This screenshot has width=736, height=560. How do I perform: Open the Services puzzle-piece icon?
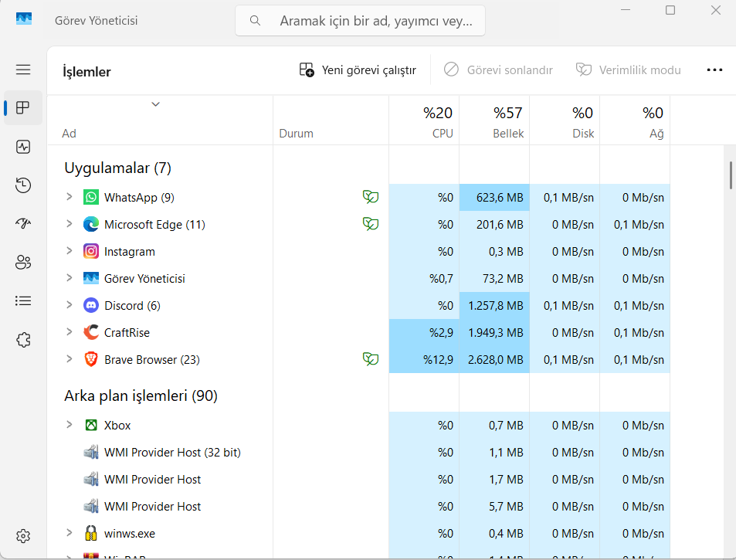pos(23,339)
